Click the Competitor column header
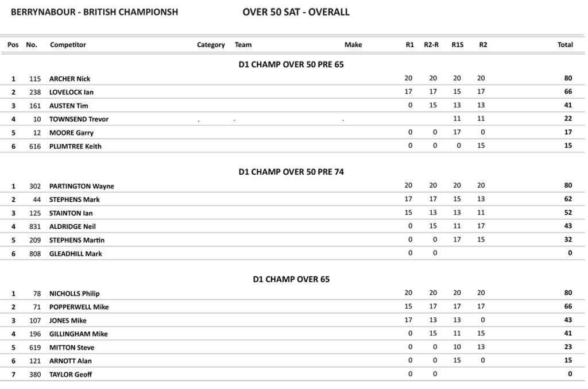 pos(68,45)
